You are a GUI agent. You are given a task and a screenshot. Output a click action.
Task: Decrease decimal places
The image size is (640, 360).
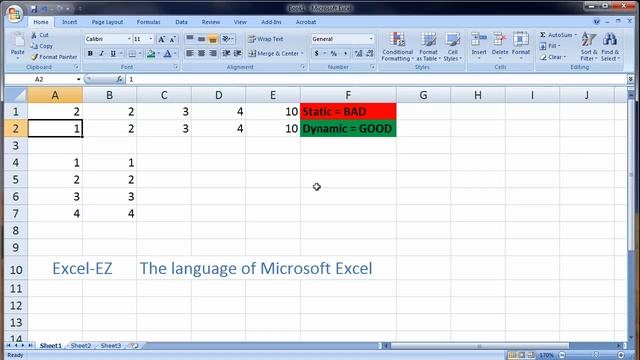[x=370, y=53]
